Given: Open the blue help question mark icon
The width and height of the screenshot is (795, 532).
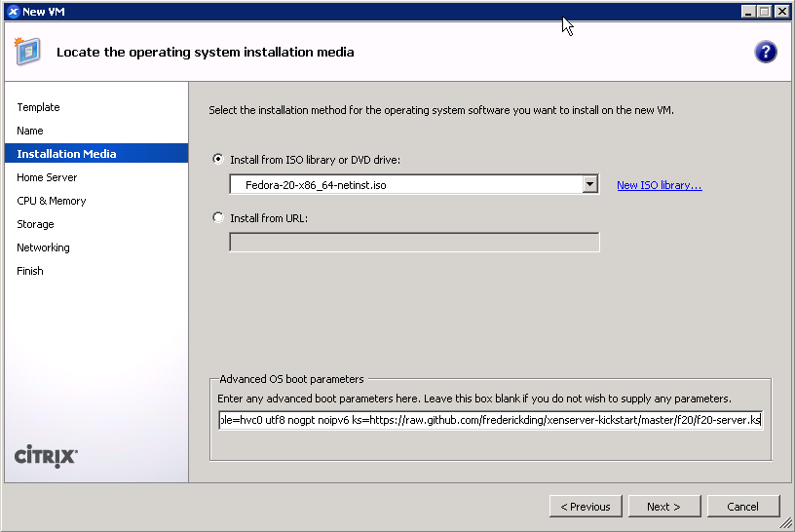Looking at the screenshot, I should [x=765, y=52].
